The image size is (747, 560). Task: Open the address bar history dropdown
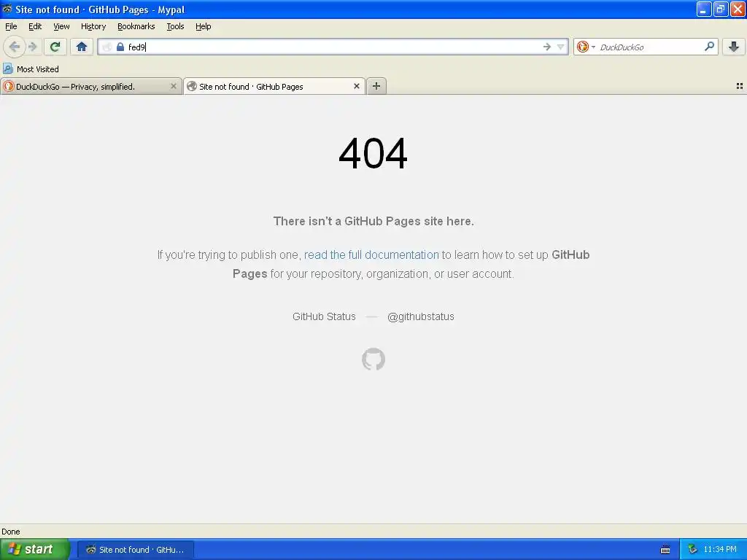click(561, 47)
